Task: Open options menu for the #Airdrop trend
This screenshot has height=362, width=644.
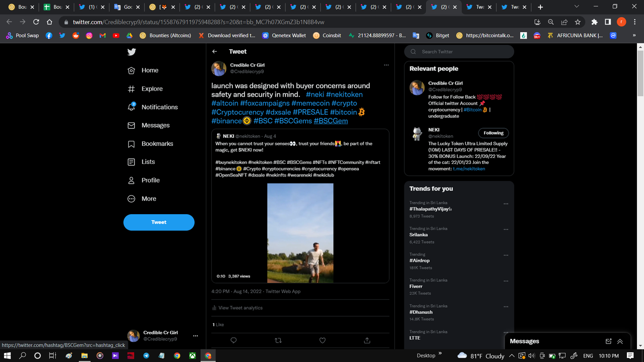Action: (506, 255)
